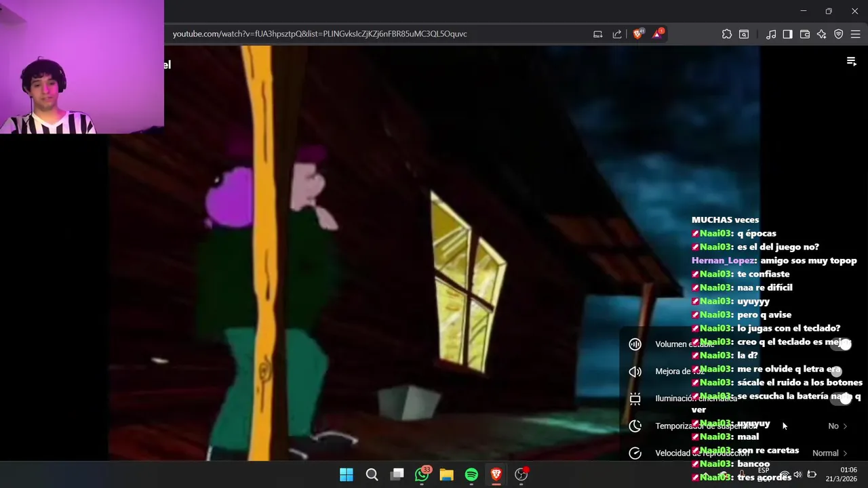Click the webcam overlay thumbnail

82,66
